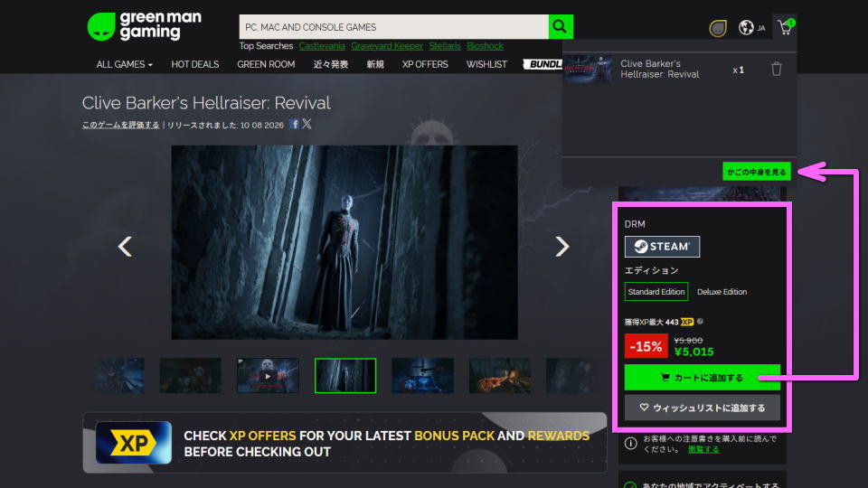Click the -15% discount badge

pos(646,346)
